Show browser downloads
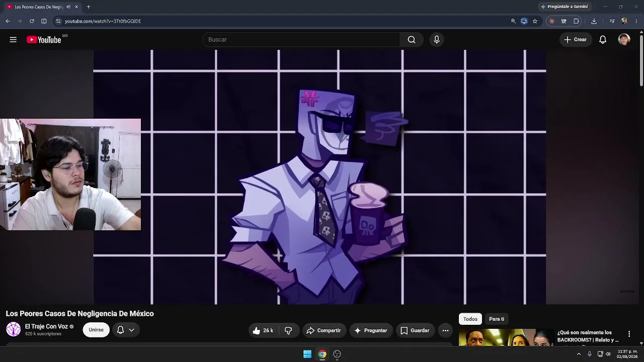 [594, 21]
